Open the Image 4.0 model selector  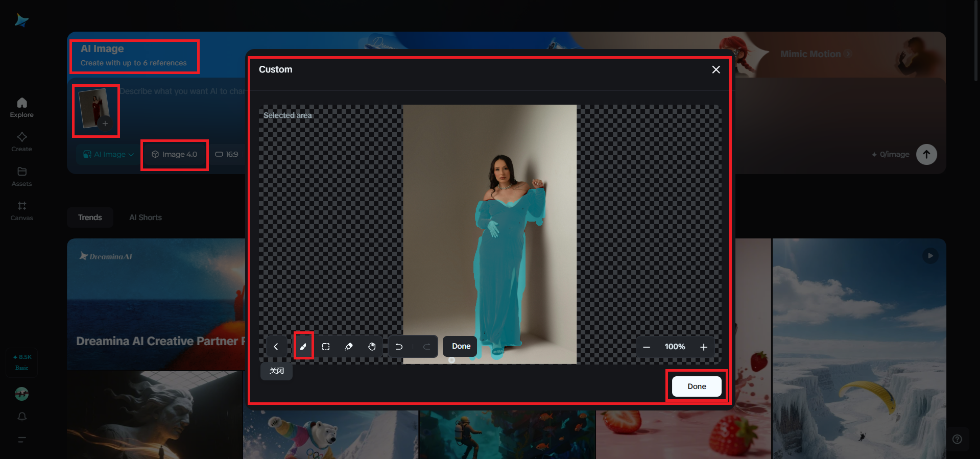tap(174, 154)
